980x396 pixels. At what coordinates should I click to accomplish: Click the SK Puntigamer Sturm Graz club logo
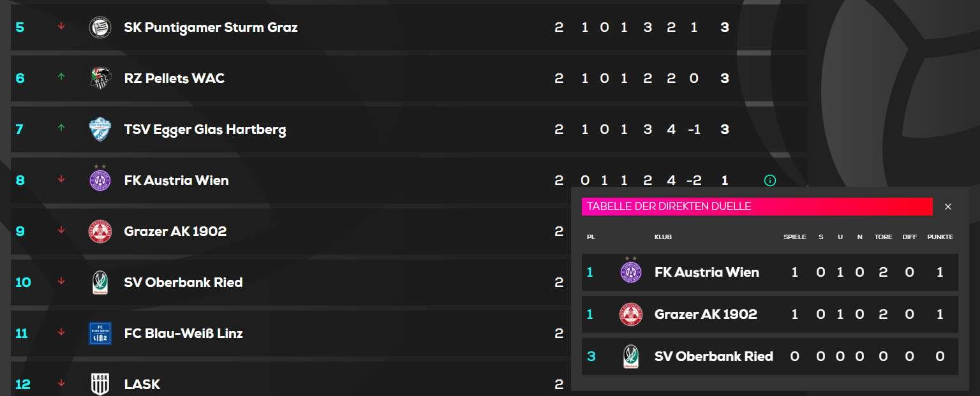100,27
